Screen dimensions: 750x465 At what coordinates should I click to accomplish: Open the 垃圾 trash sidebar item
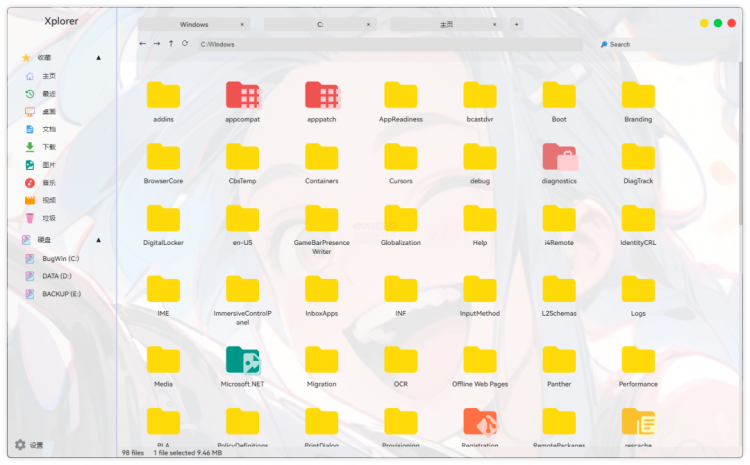48,218
